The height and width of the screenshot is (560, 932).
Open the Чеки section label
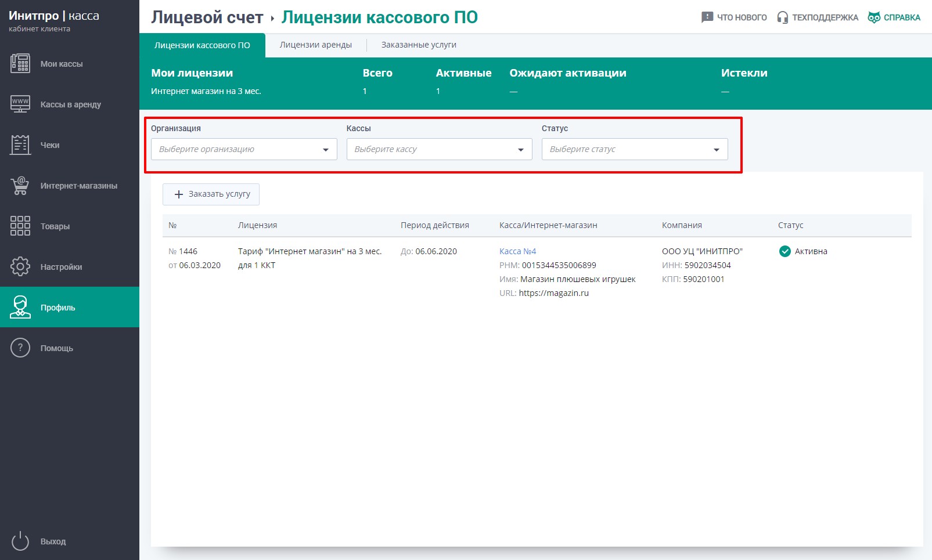point(50,145)
